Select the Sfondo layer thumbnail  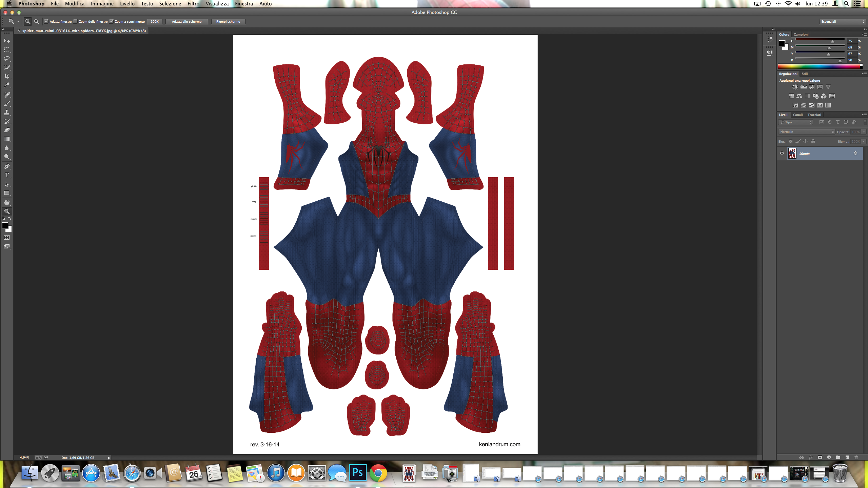point(792,154)
